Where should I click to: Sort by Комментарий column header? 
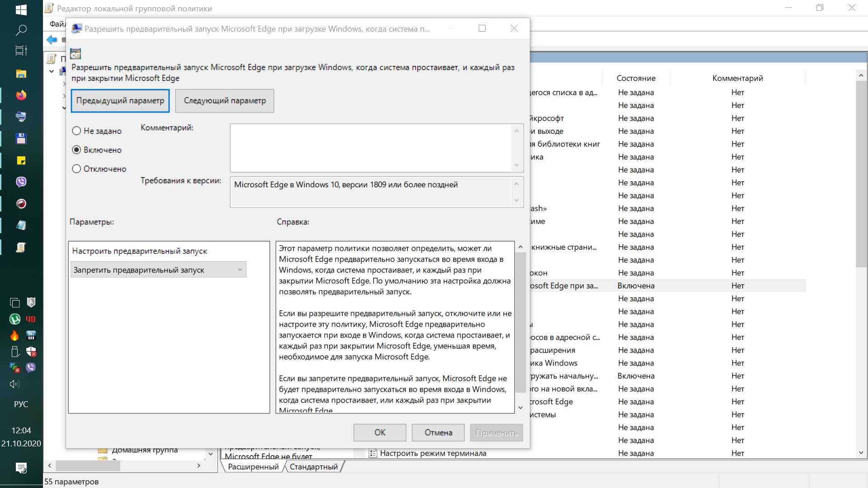pyautogui.click(x=737, y=78)
